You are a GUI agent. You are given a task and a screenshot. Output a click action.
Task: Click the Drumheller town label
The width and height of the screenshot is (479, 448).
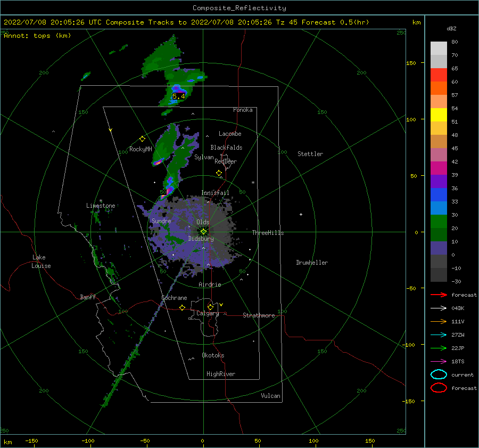312,263
